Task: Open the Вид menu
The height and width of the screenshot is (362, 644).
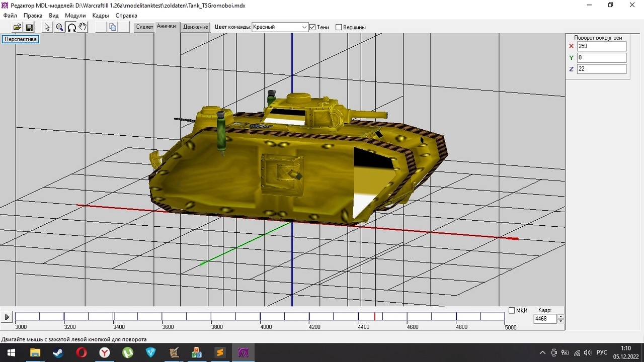Action: click(54, 16)
